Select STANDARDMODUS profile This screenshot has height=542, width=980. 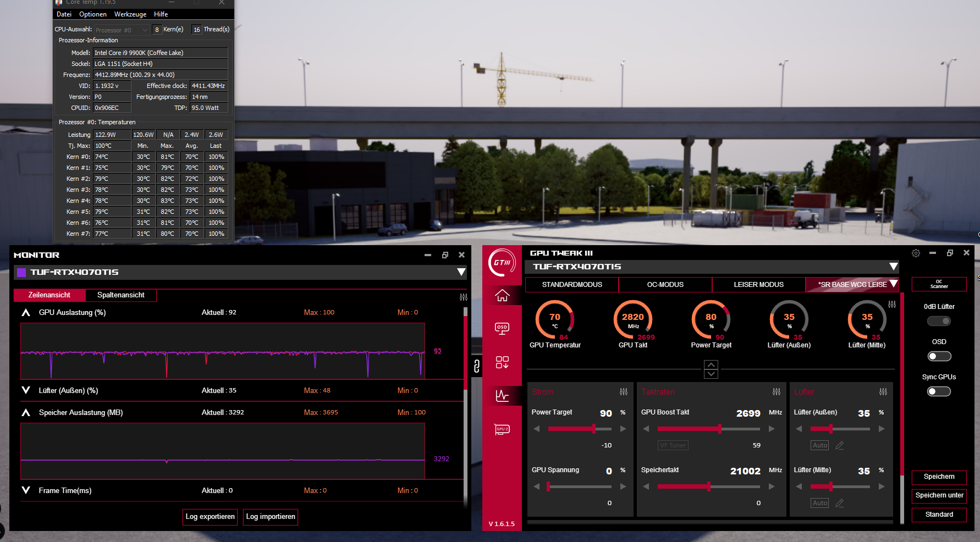tap(572, 285)
